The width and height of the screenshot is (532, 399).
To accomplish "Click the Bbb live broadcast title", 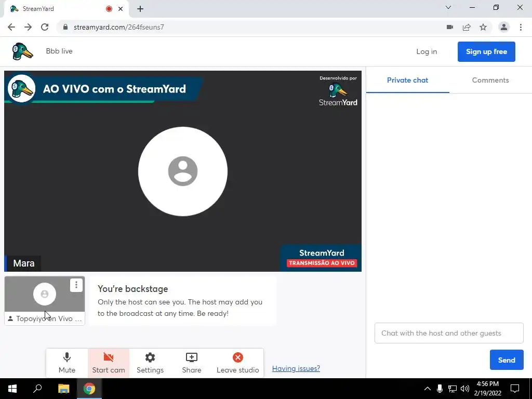I will (59, 51).
